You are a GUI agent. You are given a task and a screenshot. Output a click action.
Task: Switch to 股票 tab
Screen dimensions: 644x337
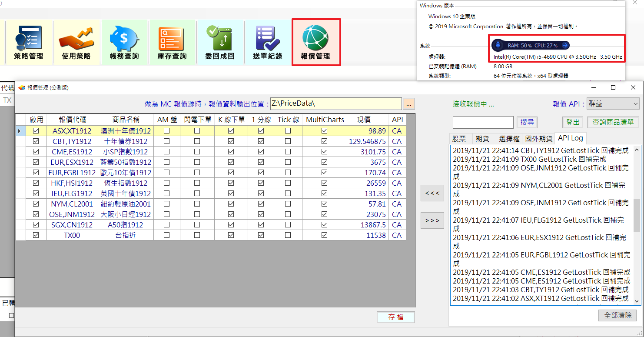coord(459,138)
